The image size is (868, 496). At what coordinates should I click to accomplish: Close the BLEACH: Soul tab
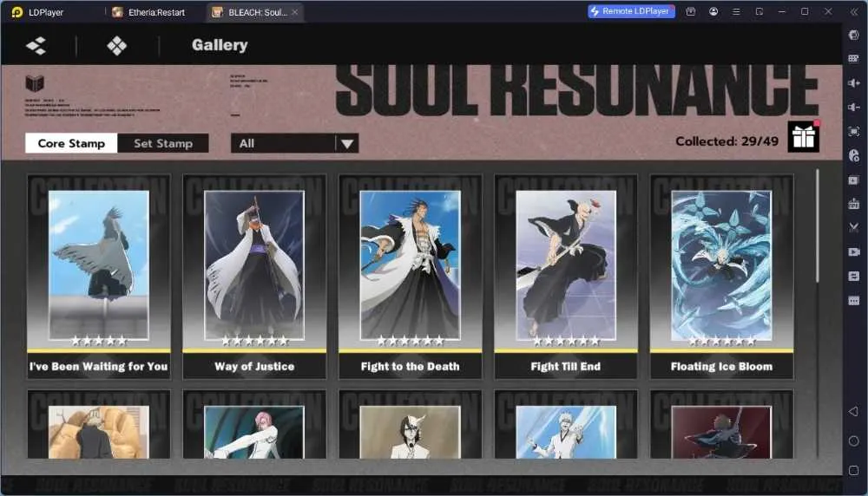click(x=295, y=12)
